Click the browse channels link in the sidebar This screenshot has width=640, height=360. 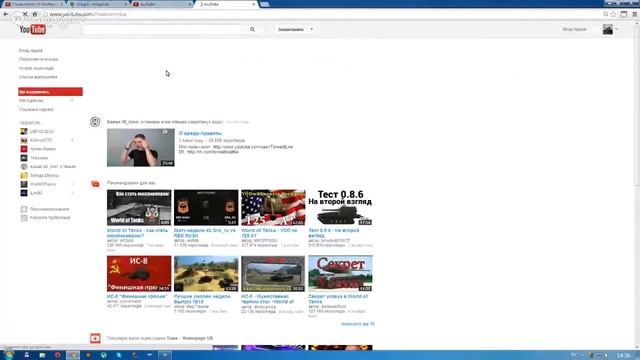49,209
